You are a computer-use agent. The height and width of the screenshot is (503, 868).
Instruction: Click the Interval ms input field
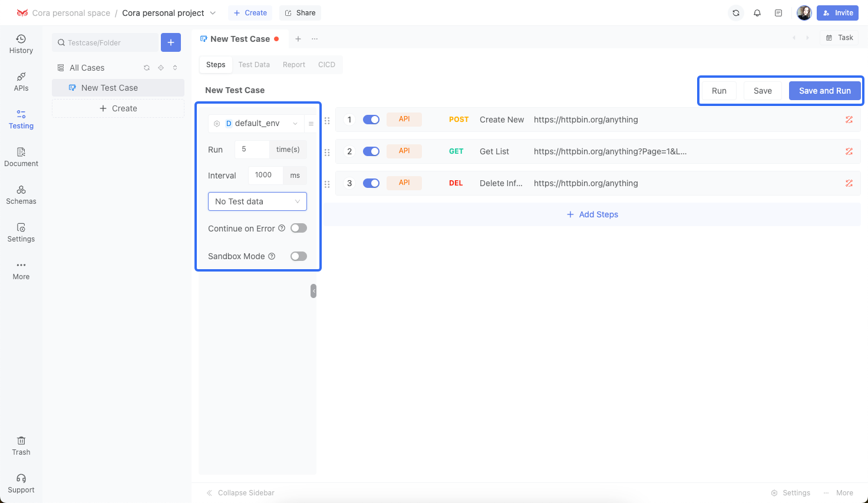[x=266, y=176]
